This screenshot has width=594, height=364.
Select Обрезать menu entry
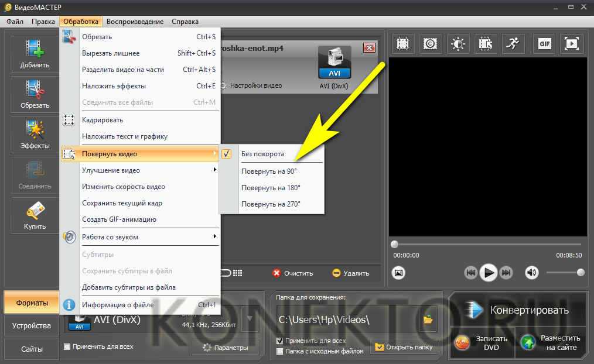[x=140, y=37]
